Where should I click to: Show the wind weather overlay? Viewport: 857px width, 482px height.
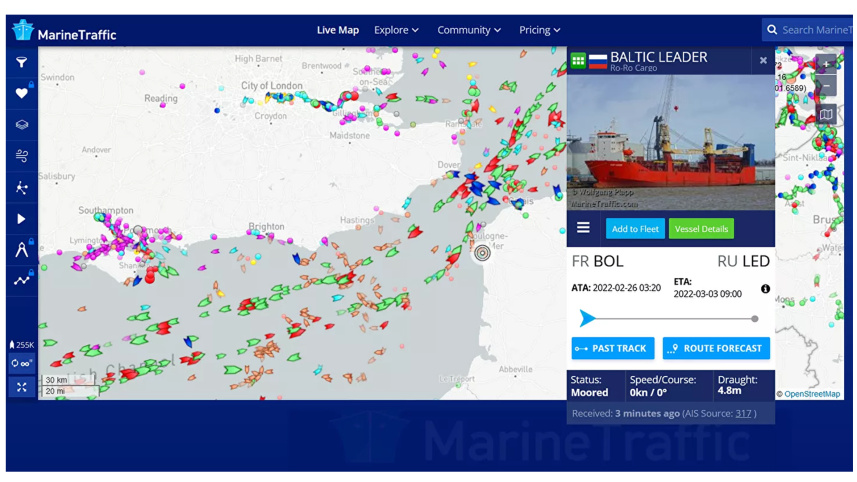click(x=21, y=156)
